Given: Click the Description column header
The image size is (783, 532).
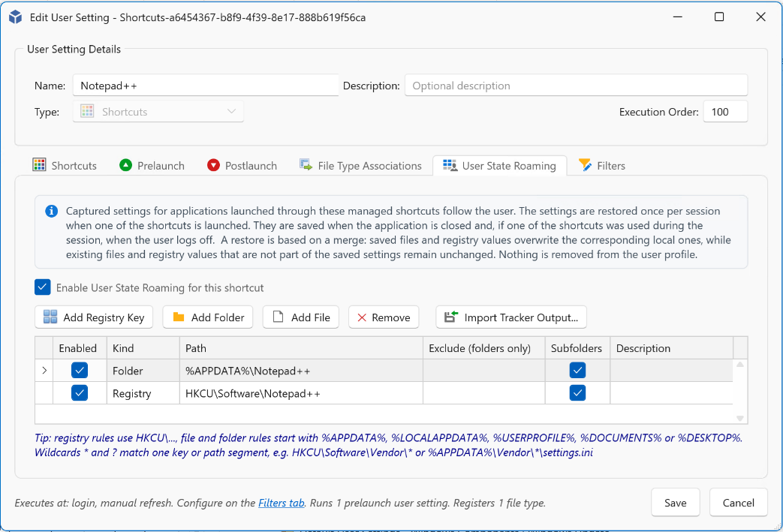Looking at the screenshot, I should (x=672, y=348).
